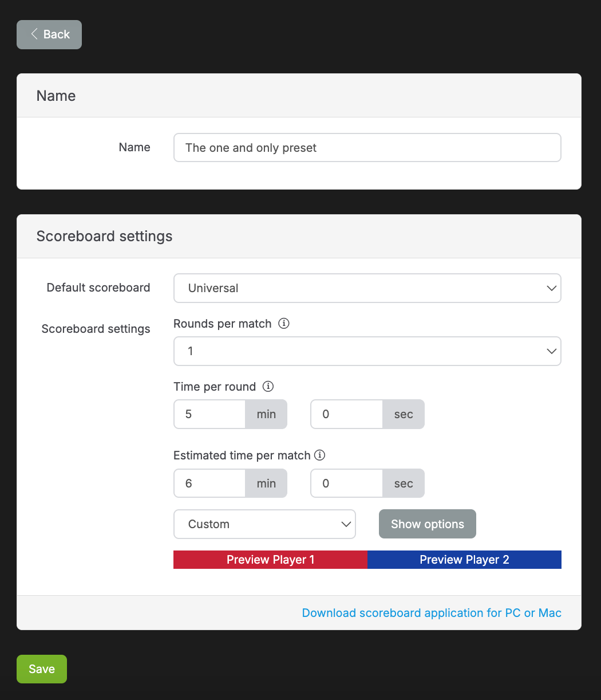Image resolution: width=601 pixels, height=700 pixels.
Task: Open the Default scoreboard dropdown
Action: (x=367, y=288)
